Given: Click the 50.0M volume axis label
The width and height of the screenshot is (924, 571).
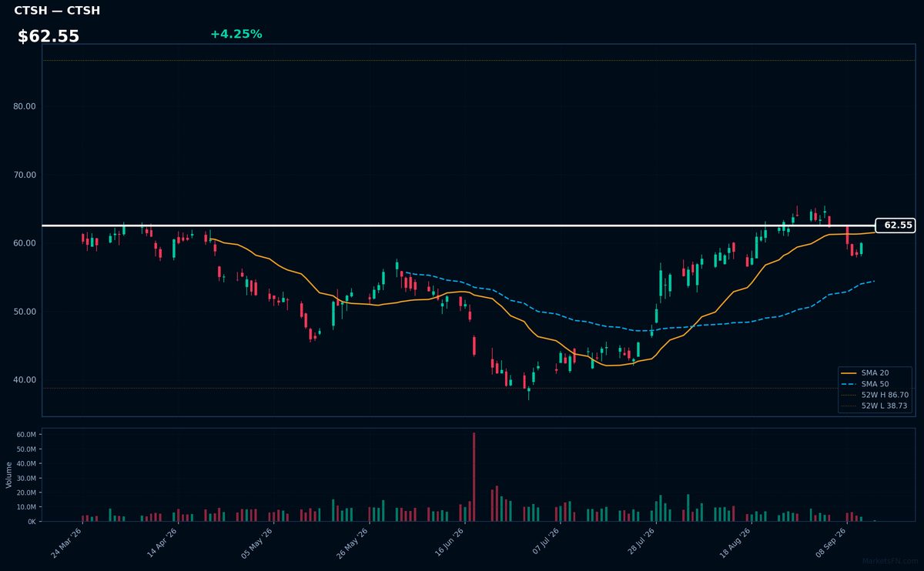Looking at the screenshot, I should coord(27,449).
